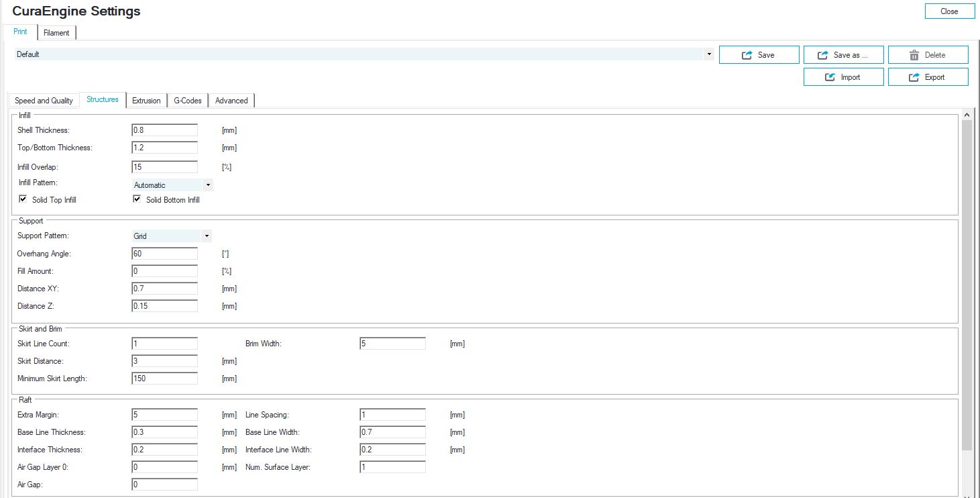Click the Minimum Skirt Length field
The width and height of the screenshot is (980, 498).
point(165,379)
